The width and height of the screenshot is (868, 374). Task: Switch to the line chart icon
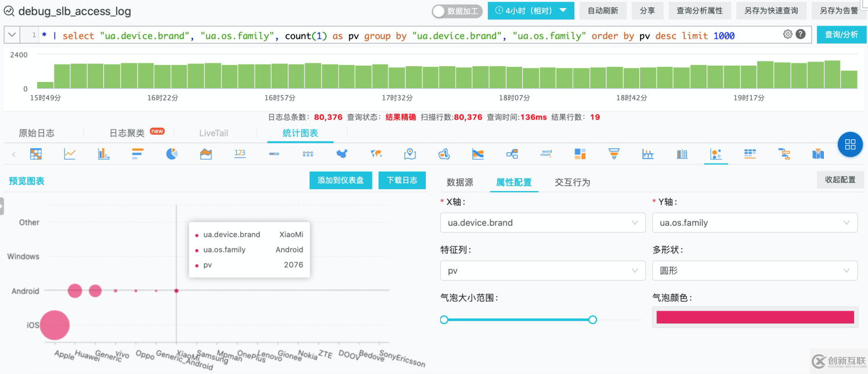(x=70, y=153)
